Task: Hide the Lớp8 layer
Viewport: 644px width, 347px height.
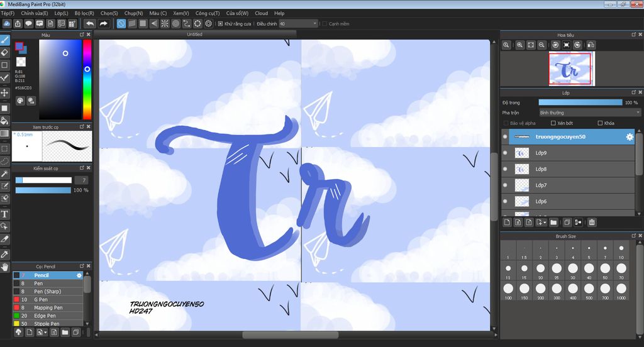Action: [x=505, y=168]
